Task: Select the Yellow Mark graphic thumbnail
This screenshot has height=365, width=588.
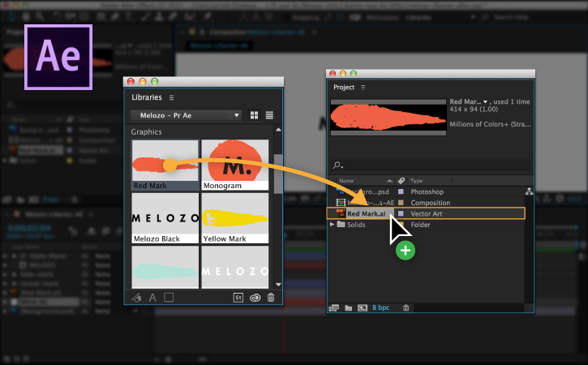Action: tap(234, 218)
